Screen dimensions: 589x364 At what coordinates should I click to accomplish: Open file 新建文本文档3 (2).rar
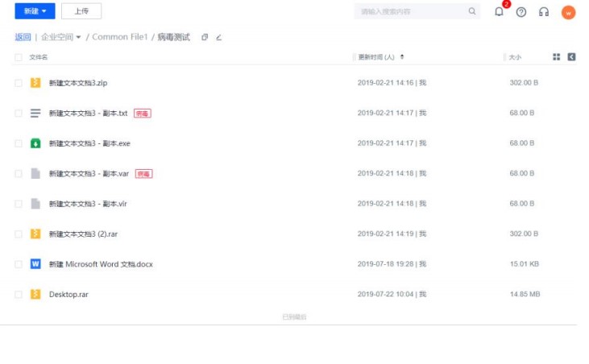pos(83,234)
